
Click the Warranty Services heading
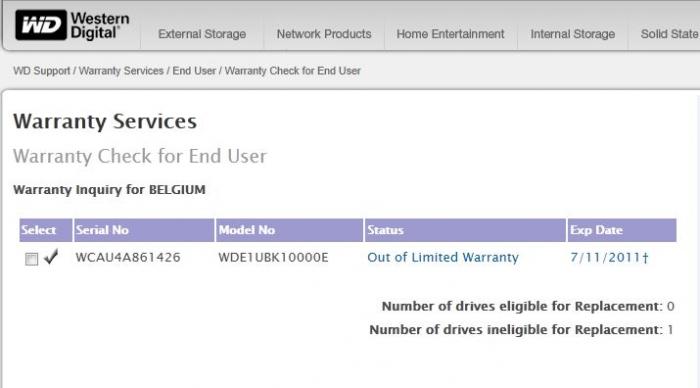coord(105,121)
